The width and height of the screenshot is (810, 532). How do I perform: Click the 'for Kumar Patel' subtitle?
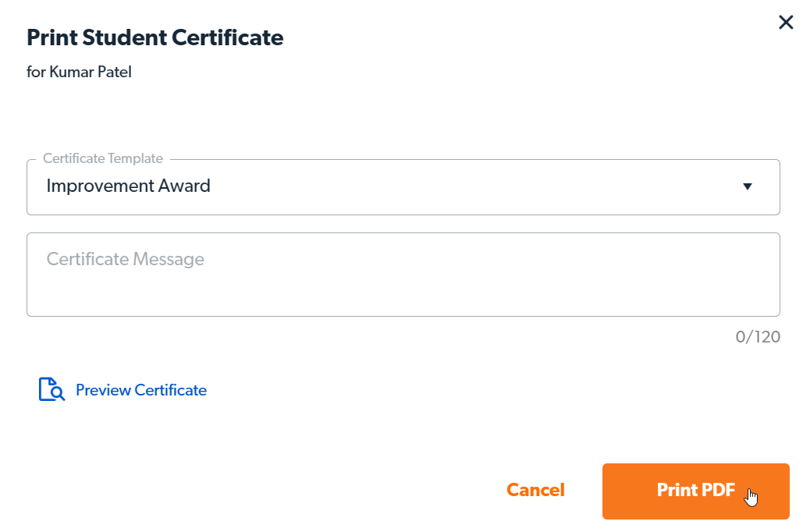tap(79, 72)
